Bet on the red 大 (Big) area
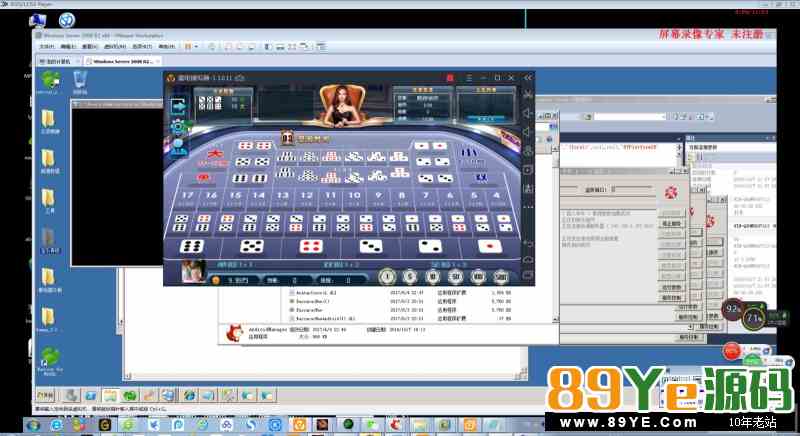 213,155
